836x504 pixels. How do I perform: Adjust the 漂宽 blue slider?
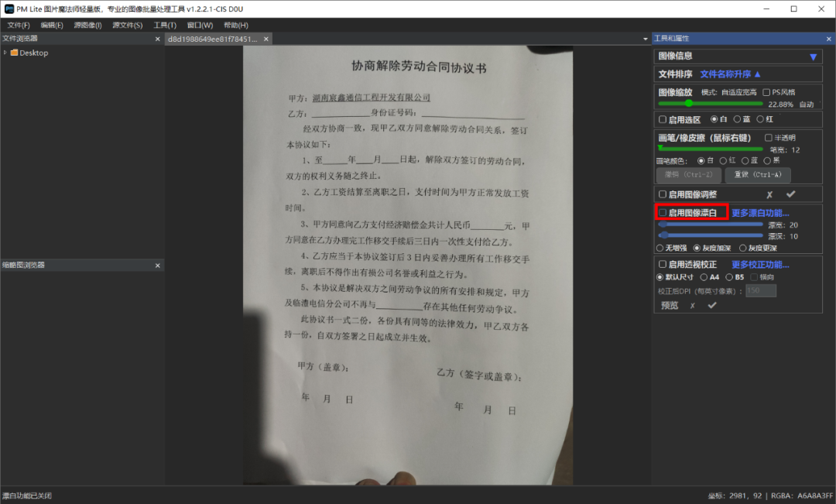tap(710, 225)
